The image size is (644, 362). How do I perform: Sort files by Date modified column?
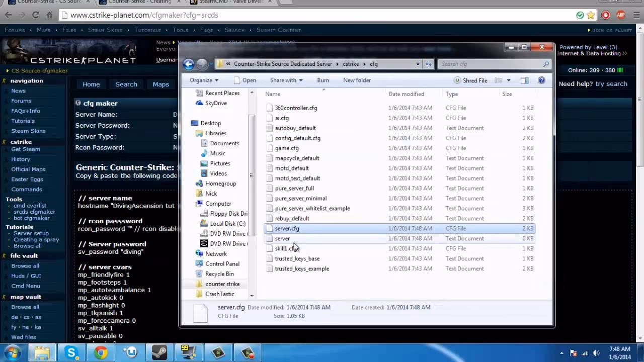click(406, 94)
